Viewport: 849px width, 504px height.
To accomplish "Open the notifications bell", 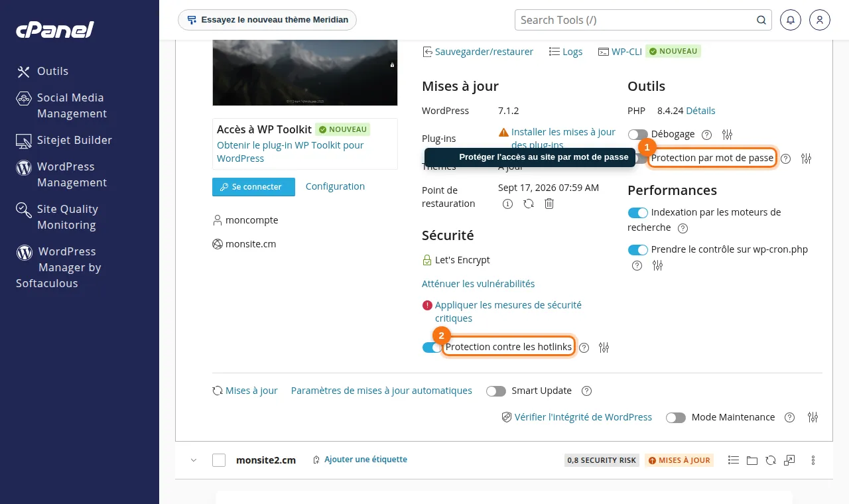I will [x=791, y=20].
